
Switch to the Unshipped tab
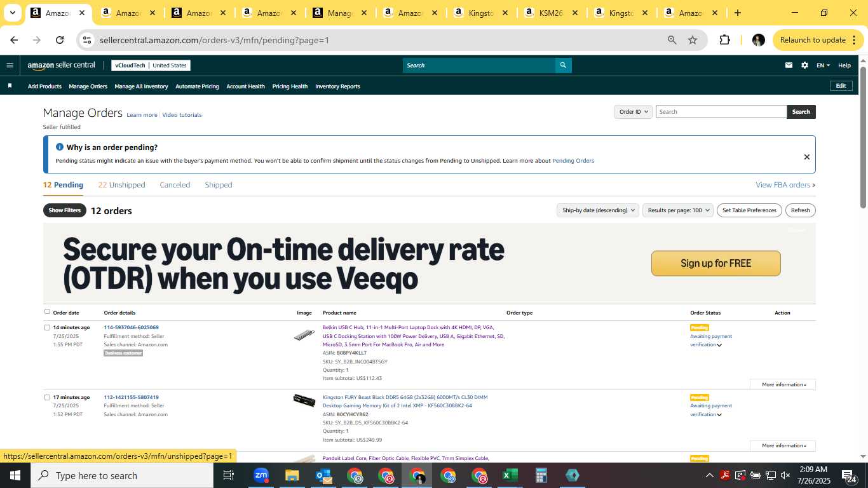pyautogui.click(x=121, y=185)
